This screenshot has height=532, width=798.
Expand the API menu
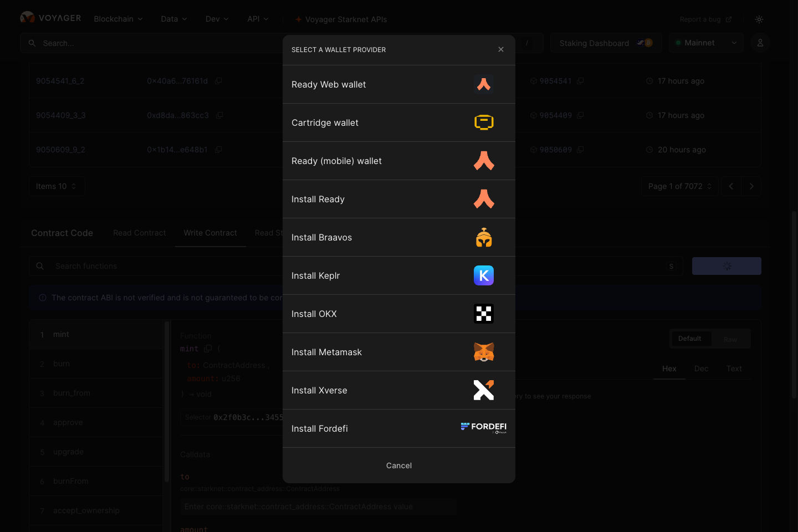point(258,19)
